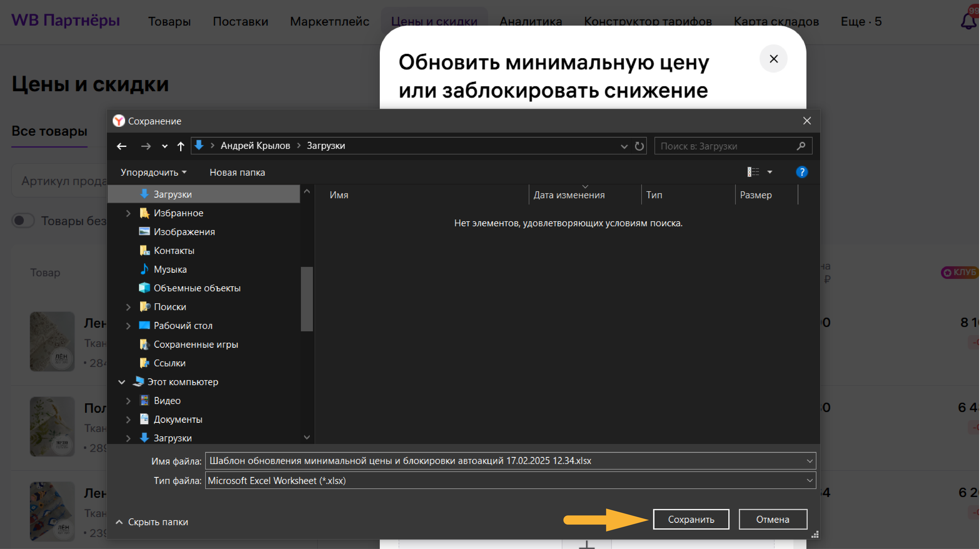
Task: Toggle the Товары без switch
Action: tap(23, 220)
